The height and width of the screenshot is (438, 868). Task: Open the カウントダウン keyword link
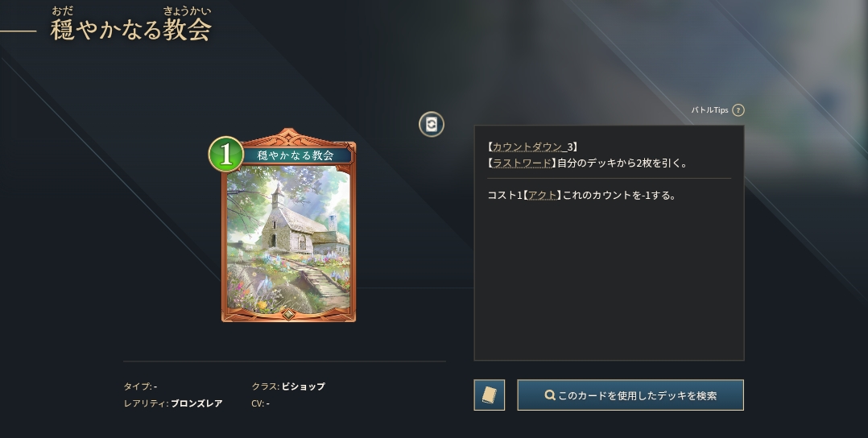tap(527, 147)
